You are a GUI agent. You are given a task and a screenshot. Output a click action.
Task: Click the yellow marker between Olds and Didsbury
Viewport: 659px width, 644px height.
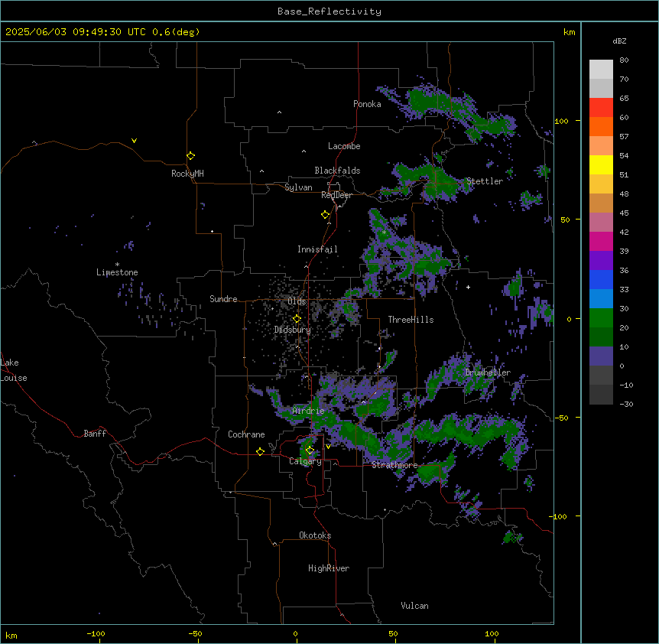[x=297, y=319]
